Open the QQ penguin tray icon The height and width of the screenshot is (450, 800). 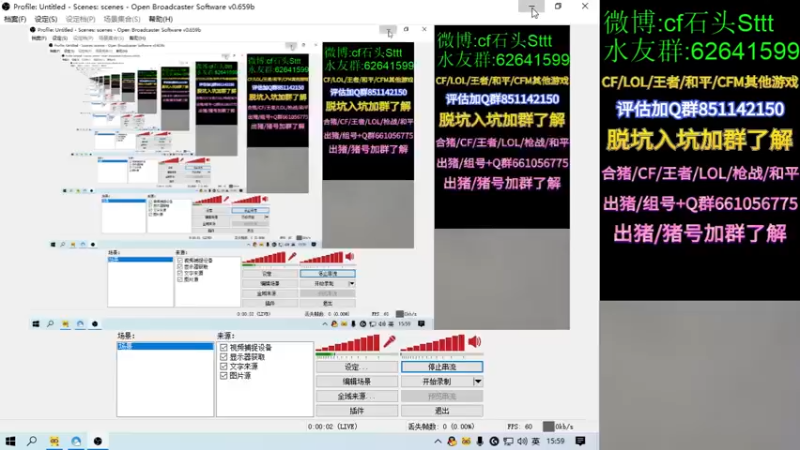452,441
